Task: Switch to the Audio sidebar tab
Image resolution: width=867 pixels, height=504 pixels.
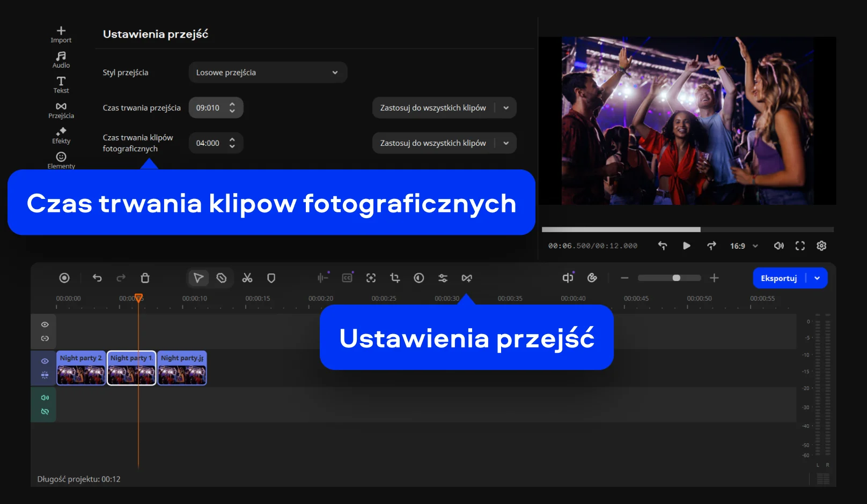Action: pos(61,60)
